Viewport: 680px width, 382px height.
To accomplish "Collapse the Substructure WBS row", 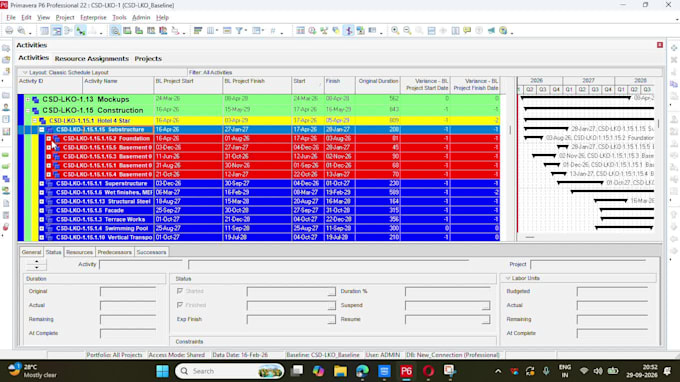I will click(x=42, y=130).
